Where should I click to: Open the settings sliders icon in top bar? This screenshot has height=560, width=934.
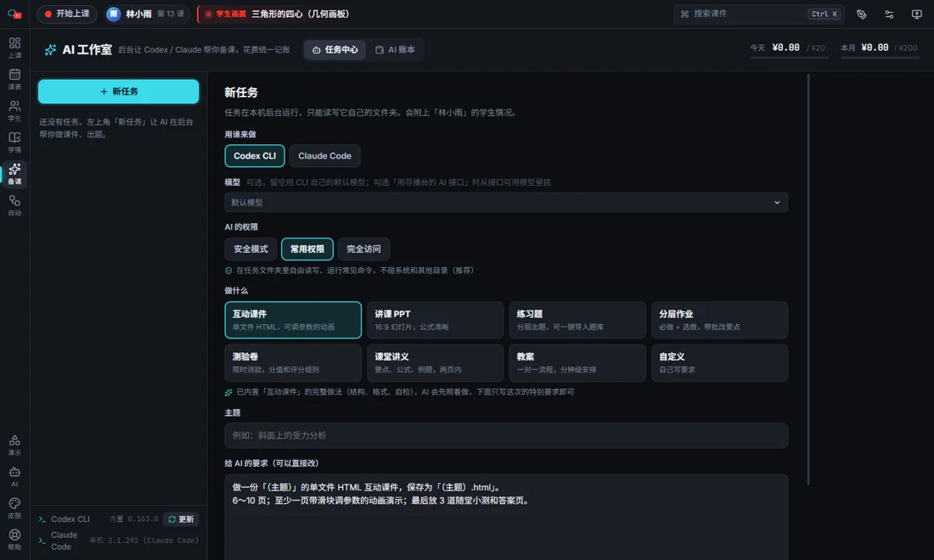click(889, 14)
